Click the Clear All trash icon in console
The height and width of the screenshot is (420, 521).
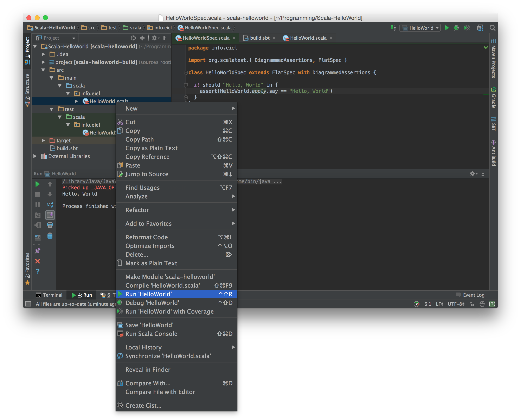pos(50,236)
